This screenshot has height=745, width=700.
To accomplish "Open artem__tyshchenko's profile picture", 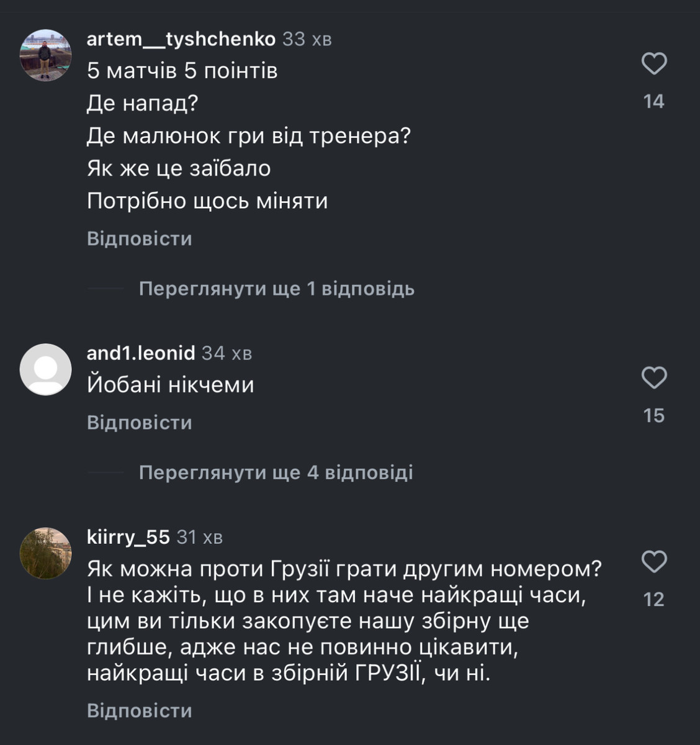I will pos(46,55).
